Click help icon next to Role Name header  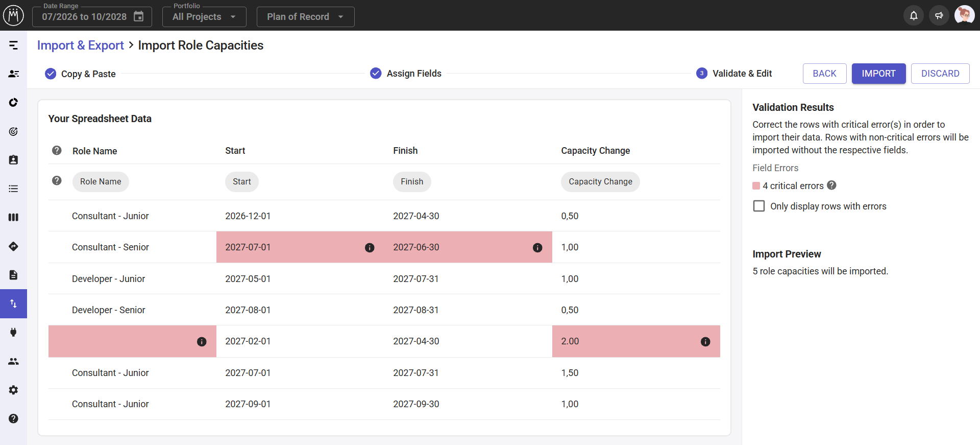[57, 150]
